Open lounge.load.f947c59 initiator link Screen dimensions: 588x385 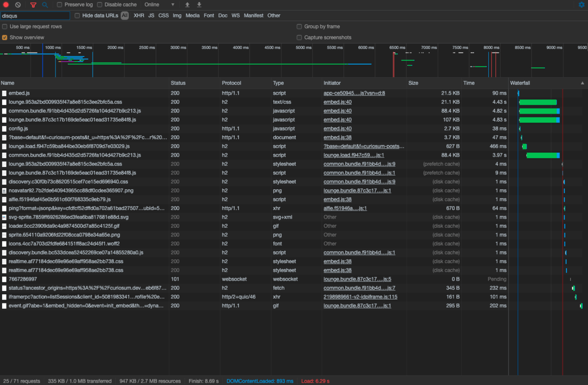(x=354, y=156)
